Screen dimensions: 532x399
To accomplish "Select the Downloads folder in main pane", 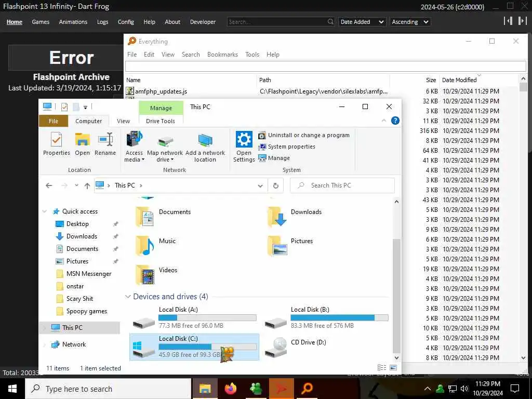I will 295,216.
